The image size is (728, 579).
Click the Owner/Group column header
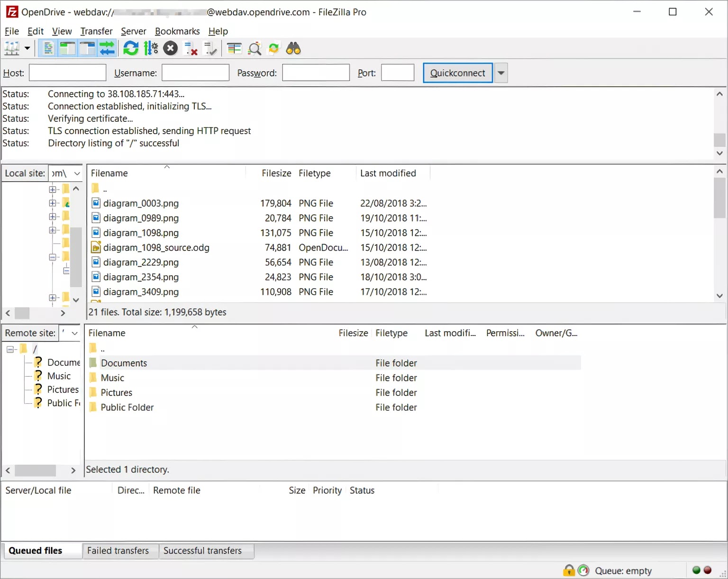[x=556, y=333]
